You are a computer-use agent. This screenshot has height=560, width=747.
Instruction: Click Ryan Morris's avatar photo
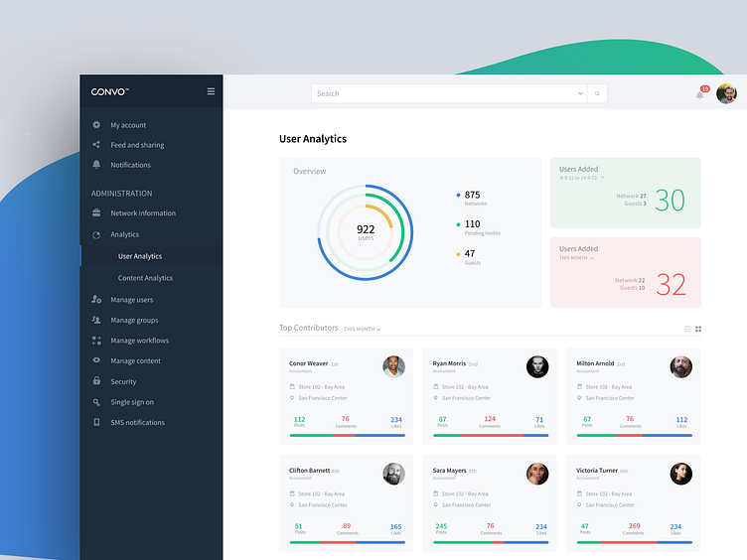[x=537, y=366]
